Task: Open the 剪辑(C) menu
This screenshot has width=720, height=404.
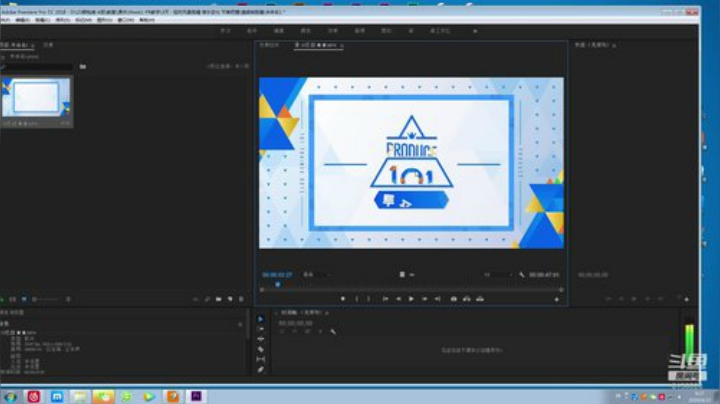Action: click(x=43, y=20)
